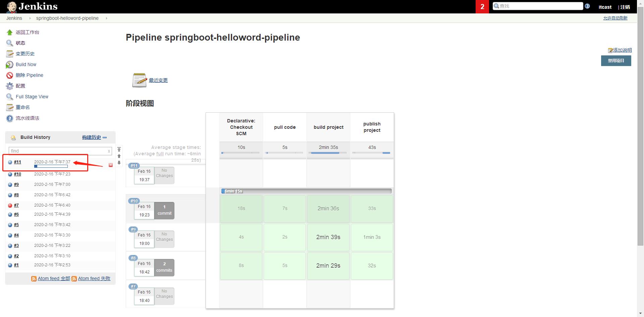The width and height of the screenshot is (644, 317).
Task: Open build #1 link in history
Action: click(16, 265)
